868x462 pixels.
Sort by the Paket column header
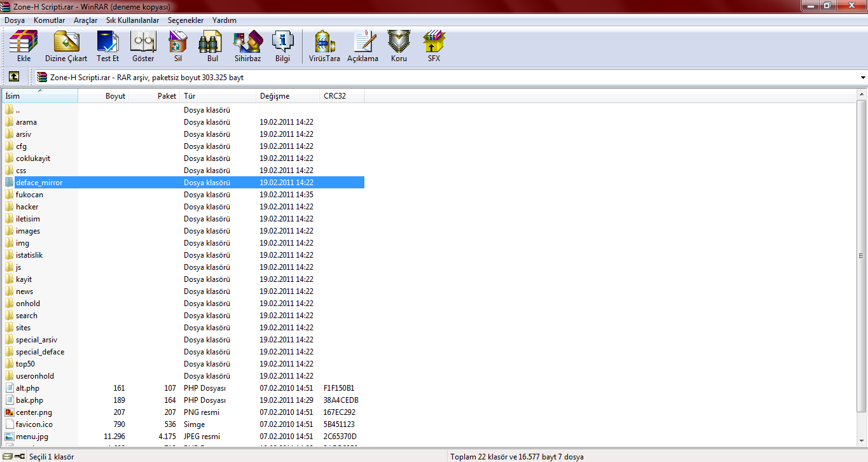(155, 96)
